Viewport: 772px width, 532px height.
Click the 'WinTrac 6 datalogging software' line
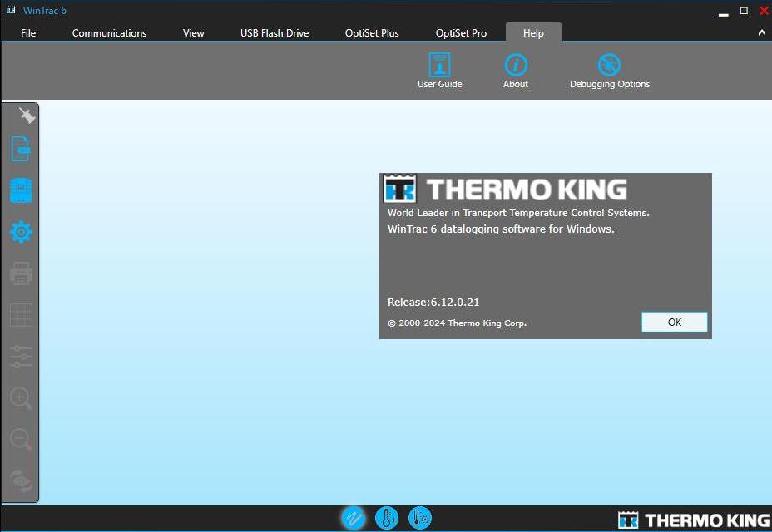click(501, 229)
